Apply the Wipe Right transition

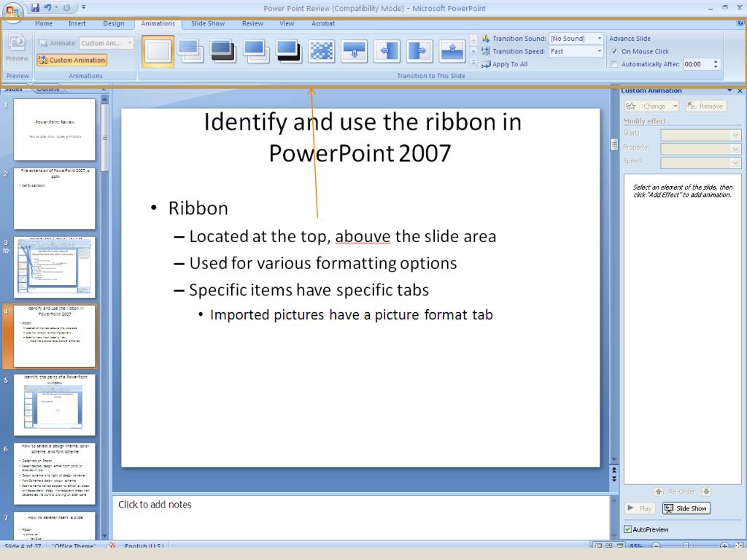[x=419, y=51]
